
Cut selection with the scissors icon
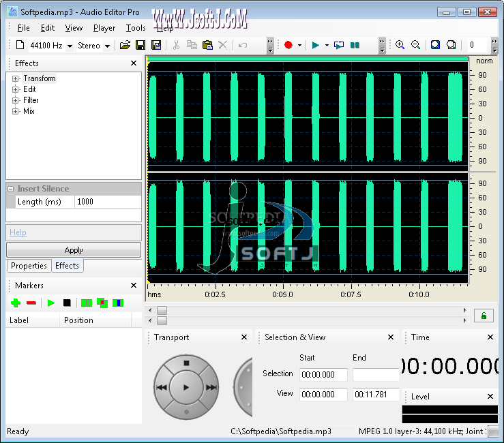[176, 45]
